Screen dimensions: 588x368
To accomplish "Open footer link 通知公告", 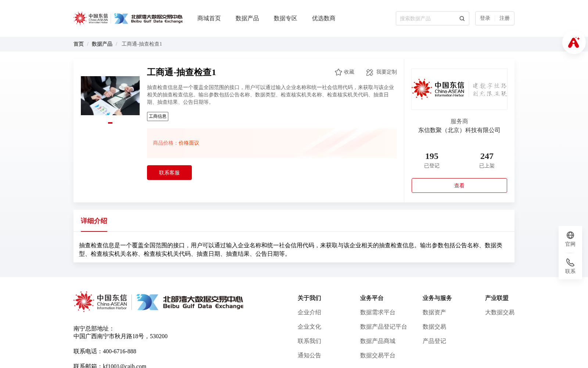I will (309, 355).
